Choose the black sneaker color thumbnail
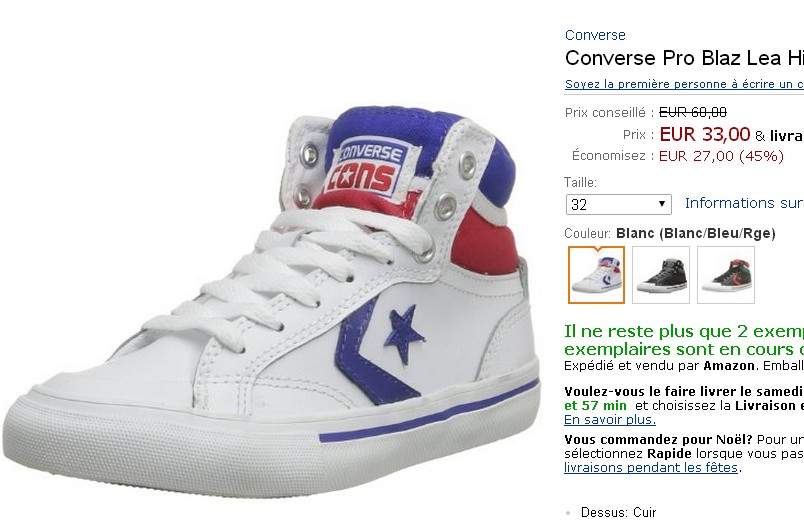Viewport: 804px width, 528px height. click(x=661, y=275)
